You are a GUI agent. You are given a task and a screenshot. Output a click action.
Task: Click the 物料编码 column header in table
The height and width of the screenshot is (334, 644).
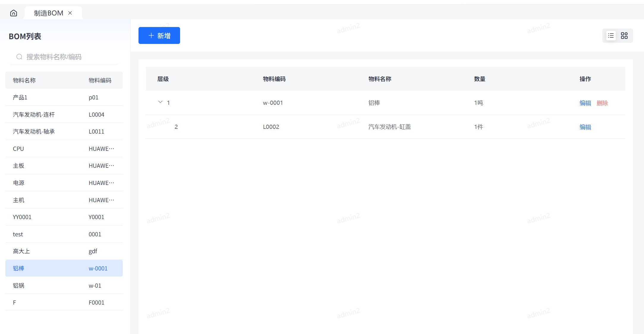274,79
